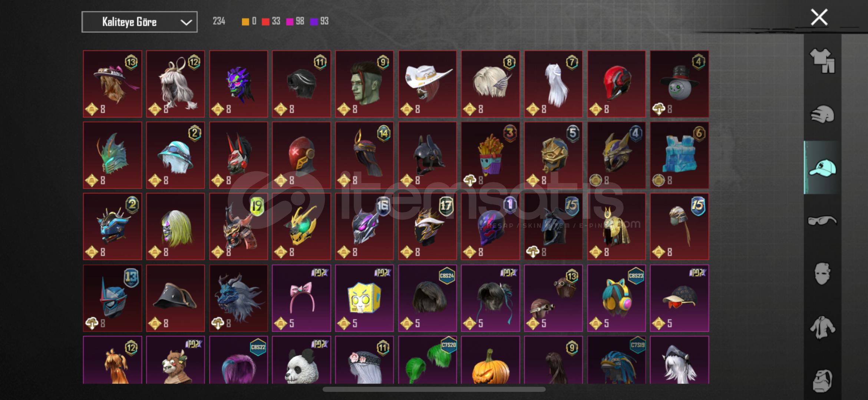Open the glasses category icon in sidebar
Viewport: 868px width, 400px height.
coord(822,221)
